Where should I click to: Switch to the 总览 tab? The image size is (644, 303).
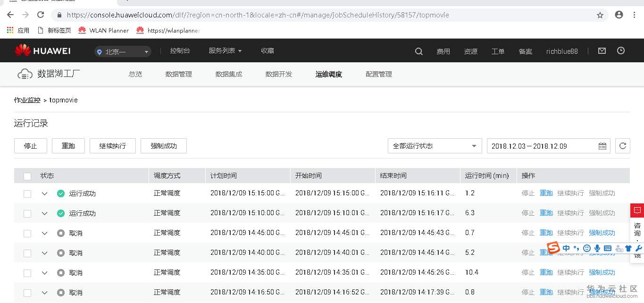135,74
